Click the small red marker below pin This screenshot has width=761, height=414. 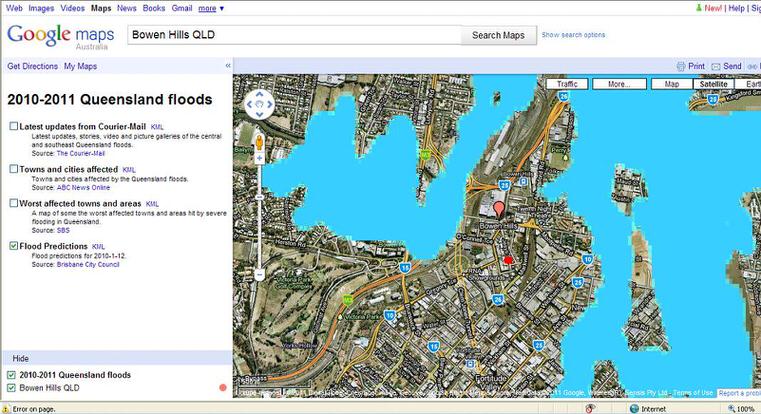(x=508, y=261)
